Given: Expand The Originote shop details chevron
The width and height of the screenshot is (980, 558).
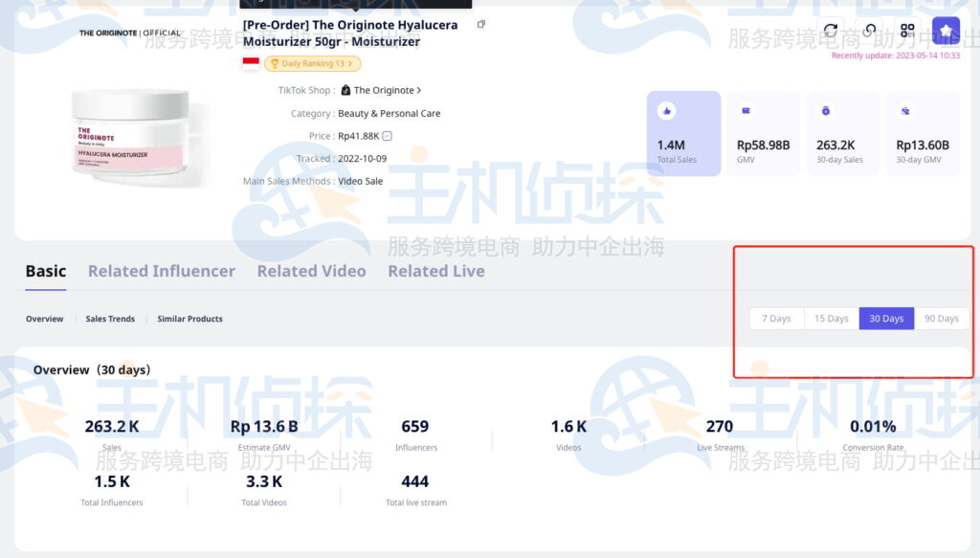Looking at the screenshot, I should [418, 90].
